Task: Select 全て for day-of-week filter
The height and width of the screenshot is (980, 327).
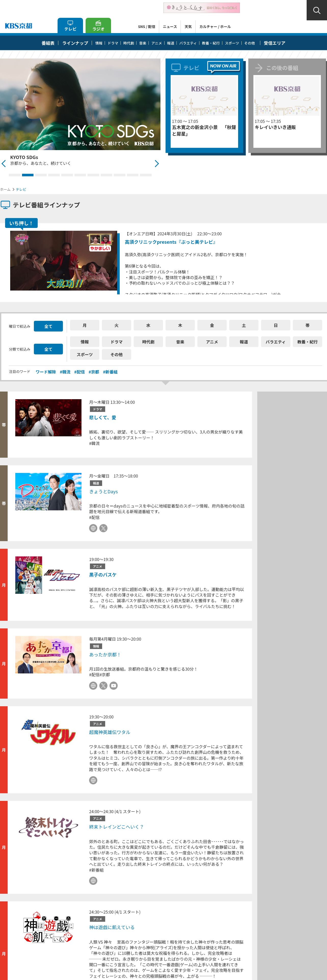Action: 48,326
